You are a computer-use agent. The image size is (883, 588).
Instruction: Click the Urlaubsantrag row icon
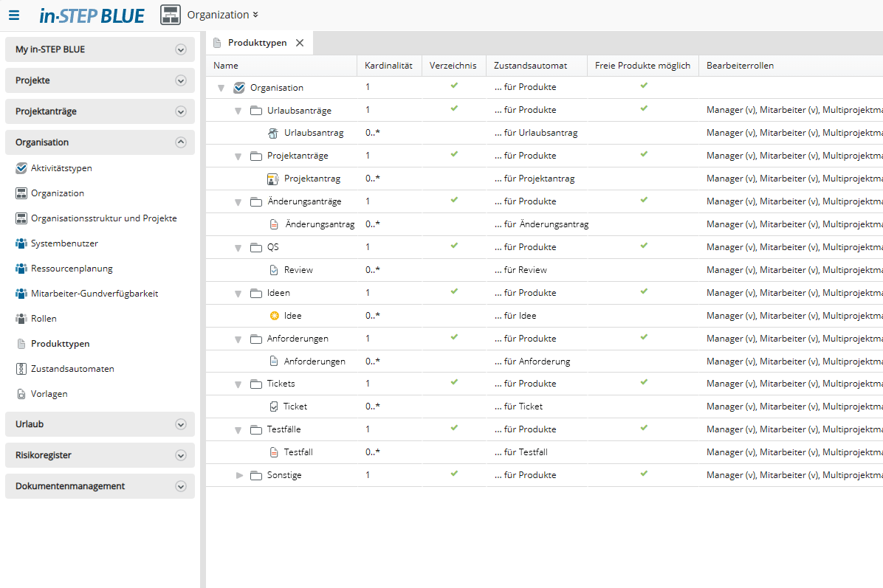(272, 133)
